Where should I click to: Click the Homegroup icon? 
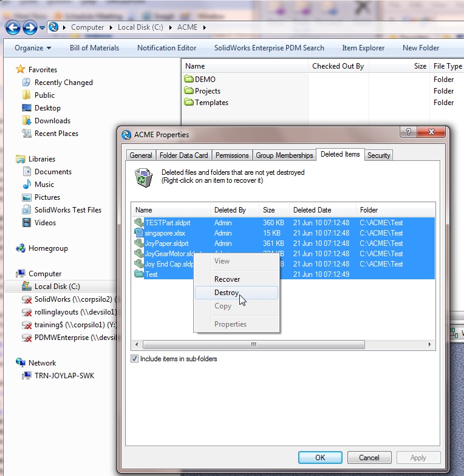point(21,248)
